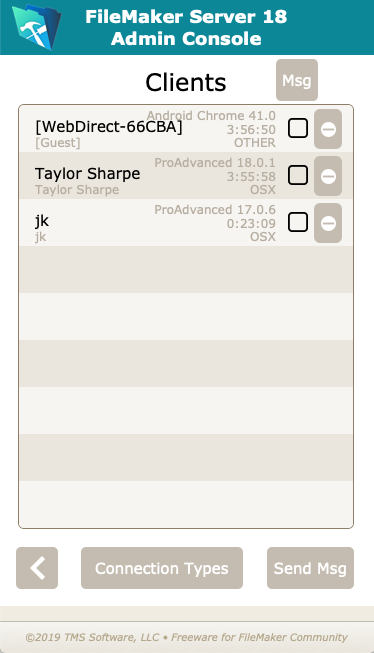The height and width of the screenshot is (653, 374).
Task: Disconnect the WebDirect-66CBA client with minus icon
Action: pyautogui.click(x=328, y=129)
